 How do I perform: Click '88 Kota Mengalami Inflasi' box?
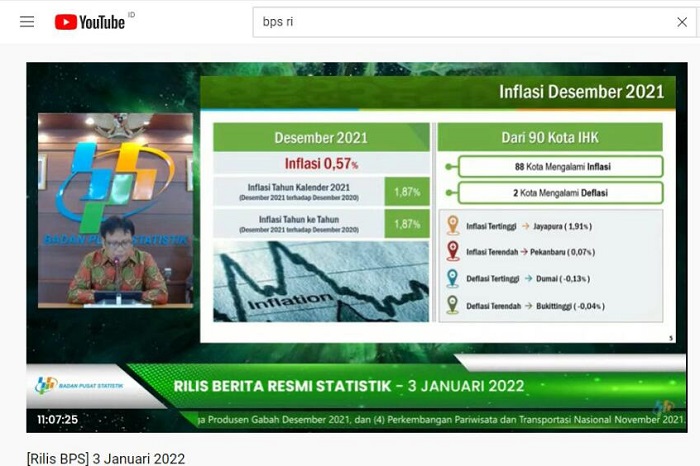561,166
